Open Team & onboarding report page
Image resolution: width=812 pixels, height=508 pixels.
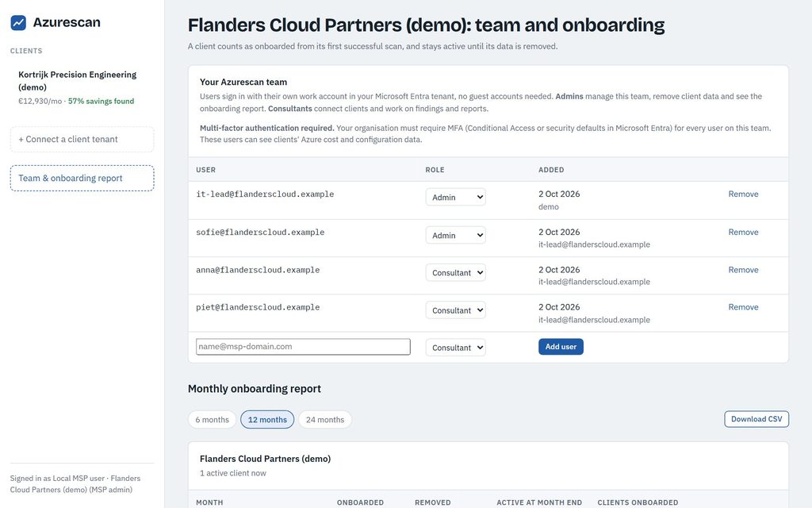pyautogui.click(x=82, y=179)
